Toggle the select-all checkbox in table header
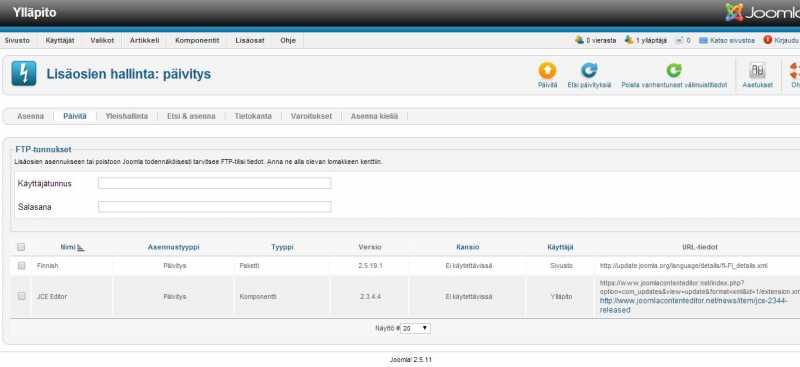 [x=21, y=247]
